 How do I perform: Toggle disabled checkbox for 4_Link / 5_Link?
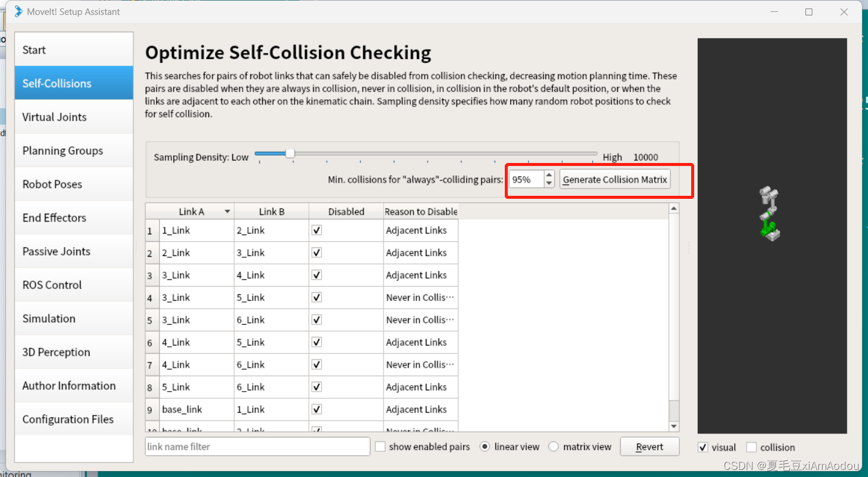[317, 342]
